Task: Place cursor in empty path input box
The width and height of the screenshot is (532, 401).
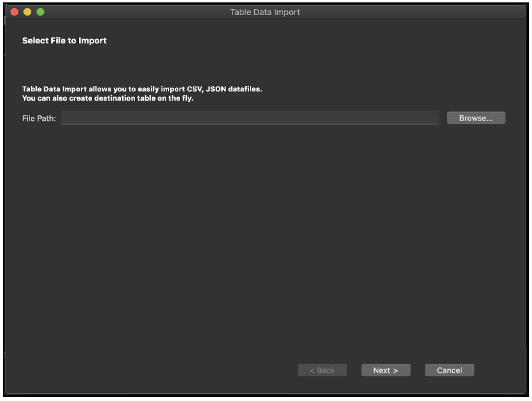Action: tap(250, 118)
